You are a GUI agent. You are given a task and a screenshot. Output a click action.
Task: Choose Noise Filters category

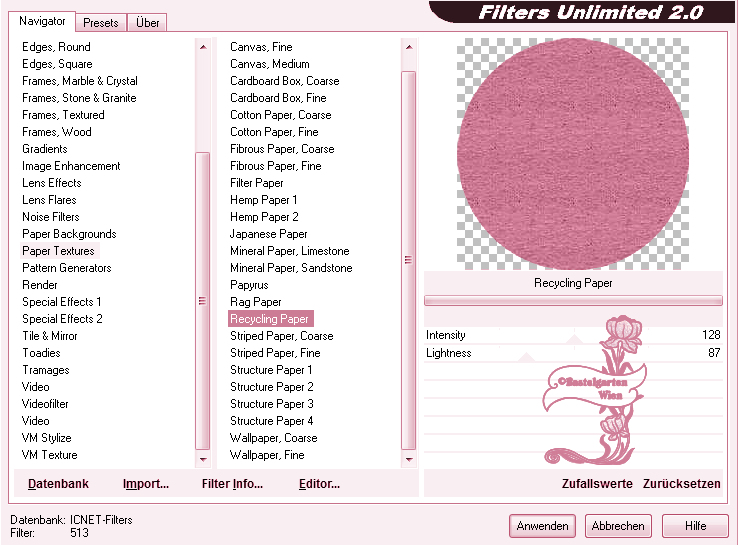click(51, 217)
